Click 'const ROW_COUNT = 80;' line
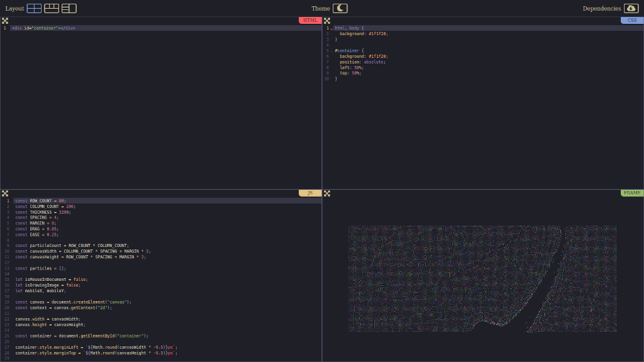The image size is (644, 362). coord(41,201)
